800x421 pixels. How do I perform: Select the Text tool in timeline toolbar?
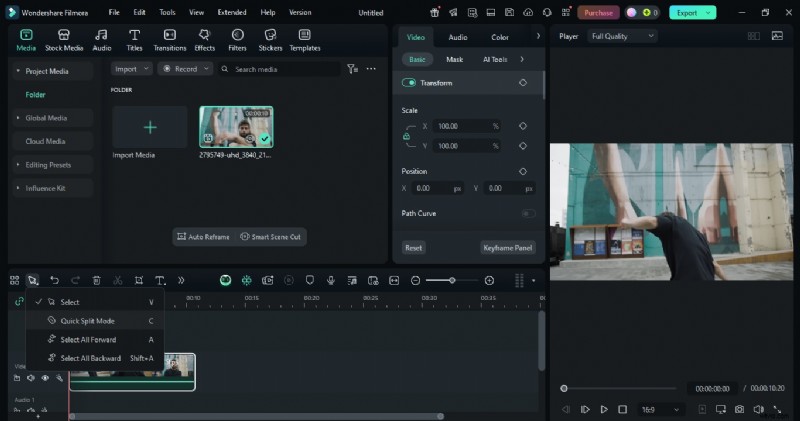point(159,281)
